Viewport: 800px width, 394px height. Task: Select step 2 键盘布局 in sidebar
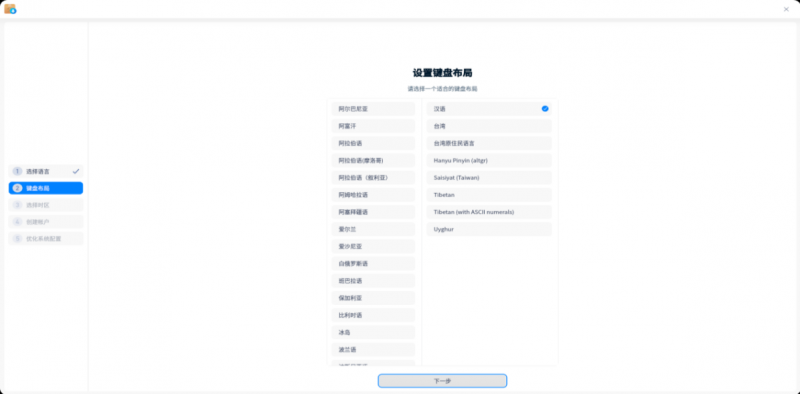[x=46, y=188]
